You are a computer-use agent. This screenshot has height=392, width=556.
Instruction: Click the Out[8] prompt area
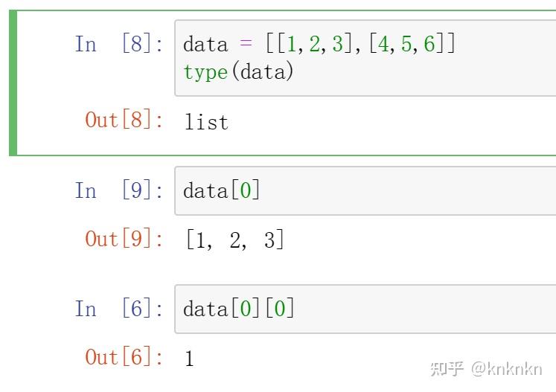(x=124, y=120)
